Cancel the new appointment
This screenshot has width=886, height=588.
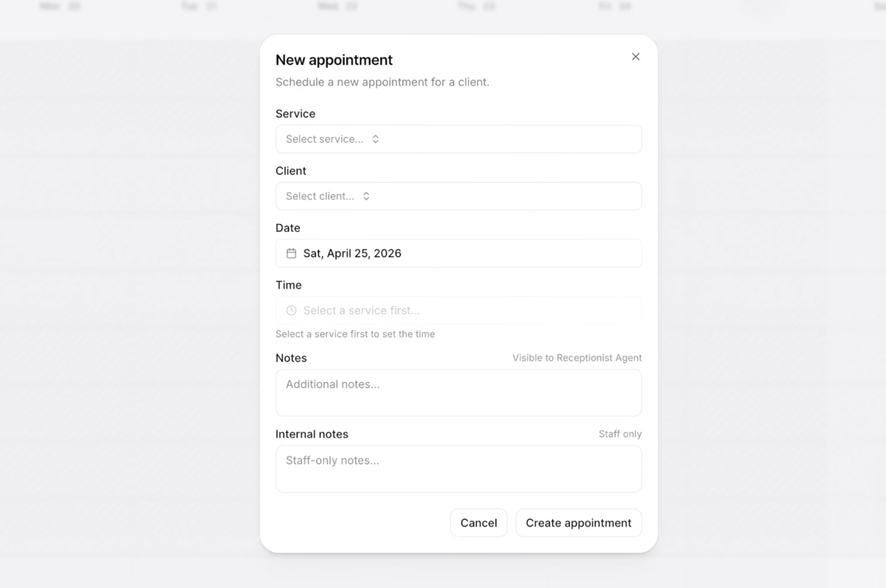pyautogui.click(x=479, y=523)
